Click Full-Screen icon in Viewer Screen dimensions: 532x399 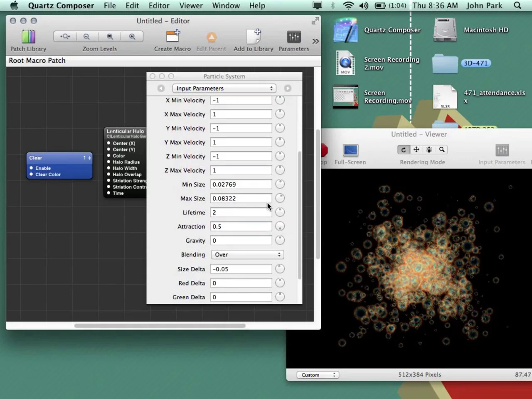(x=350, y=150)
